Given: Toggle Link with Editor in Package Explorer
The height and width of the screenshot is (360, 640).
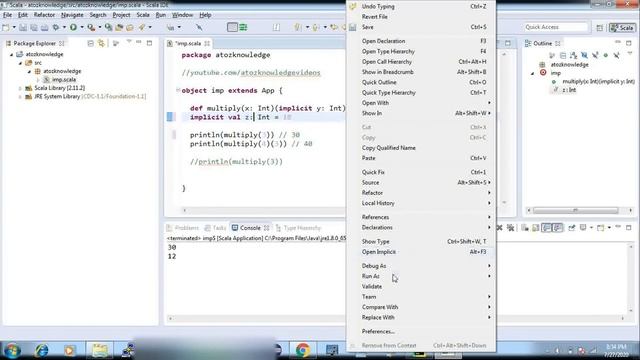Looking at the screenshot, I should tap(101, 43).
